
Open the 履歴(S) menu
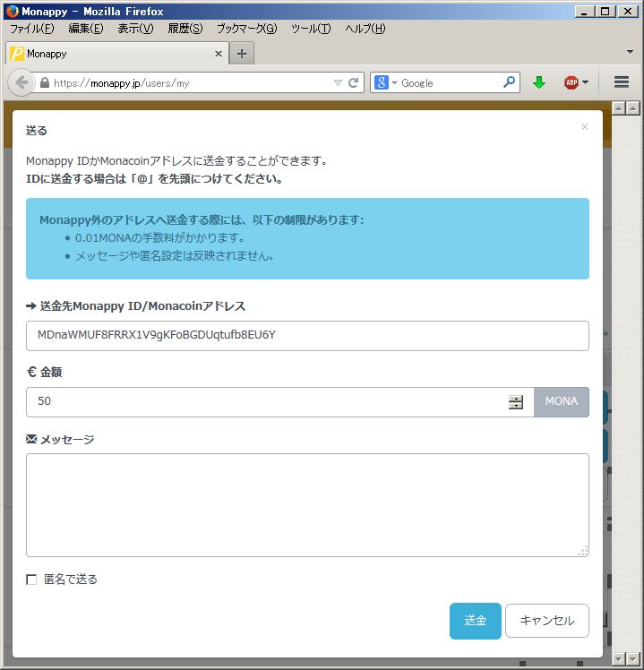coord(185,29)
